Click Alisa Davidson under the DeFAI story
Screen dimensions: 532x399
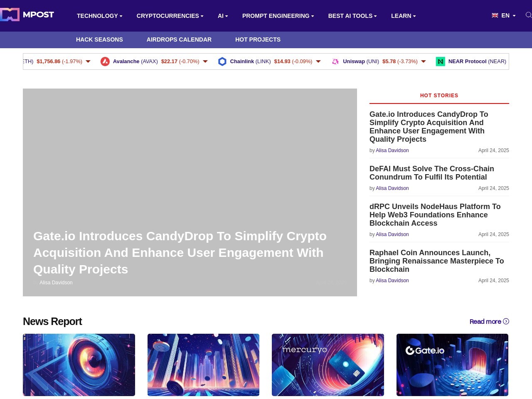pos(392,188)
